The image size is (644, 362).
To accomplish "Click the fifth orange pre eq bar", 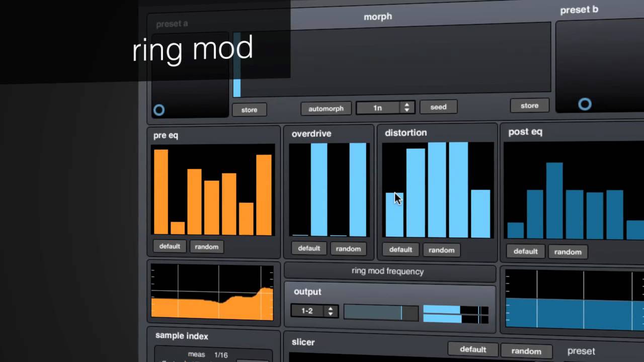I will [x=229, y=204].
